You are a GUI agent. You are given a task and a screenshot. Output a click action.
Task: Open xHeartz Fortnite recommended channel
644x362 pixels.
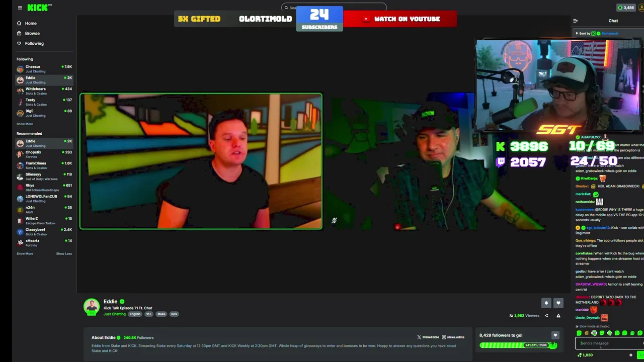pyautogui.click(x=44, y=243)
